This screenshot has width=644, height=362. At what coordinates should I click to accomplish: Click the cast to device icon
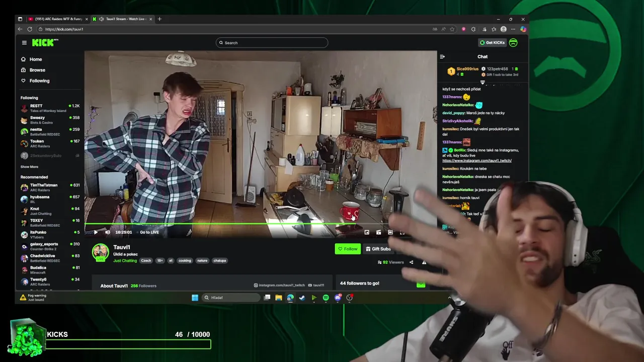[x=378, y=232]
